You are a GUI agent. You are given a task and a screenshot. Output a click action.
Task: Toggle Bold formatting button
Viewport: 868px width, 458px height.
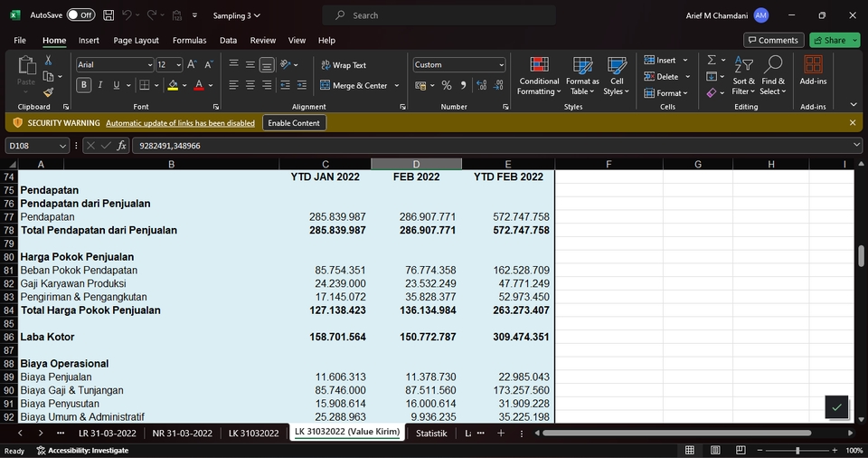(x=83, y=85)
